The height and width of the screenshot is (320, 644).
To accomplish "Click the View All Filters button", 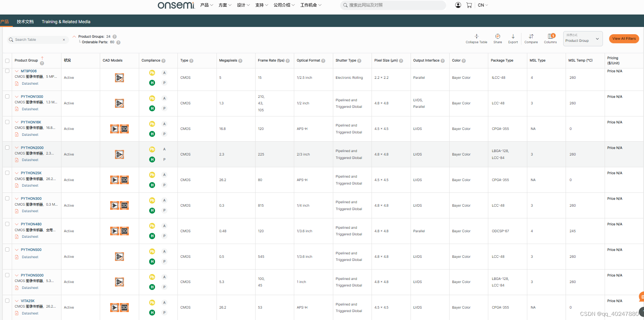I will click(624, 39).
